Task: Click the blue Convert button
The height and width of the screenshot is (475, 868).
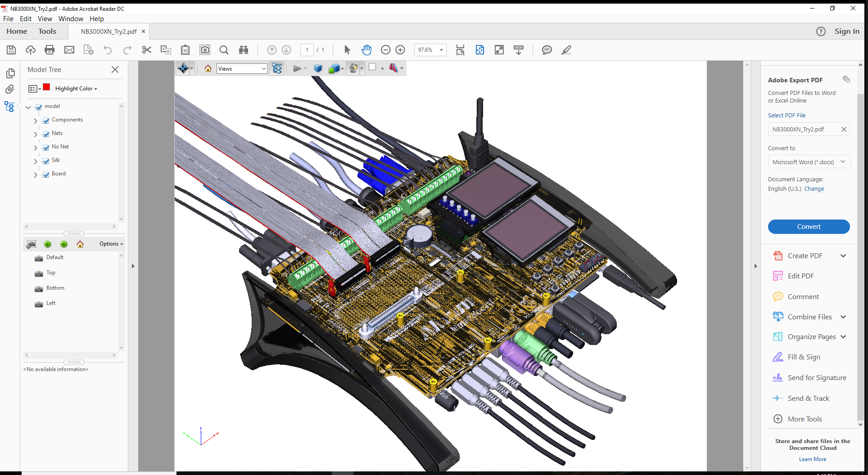Action: coord(809,227)
